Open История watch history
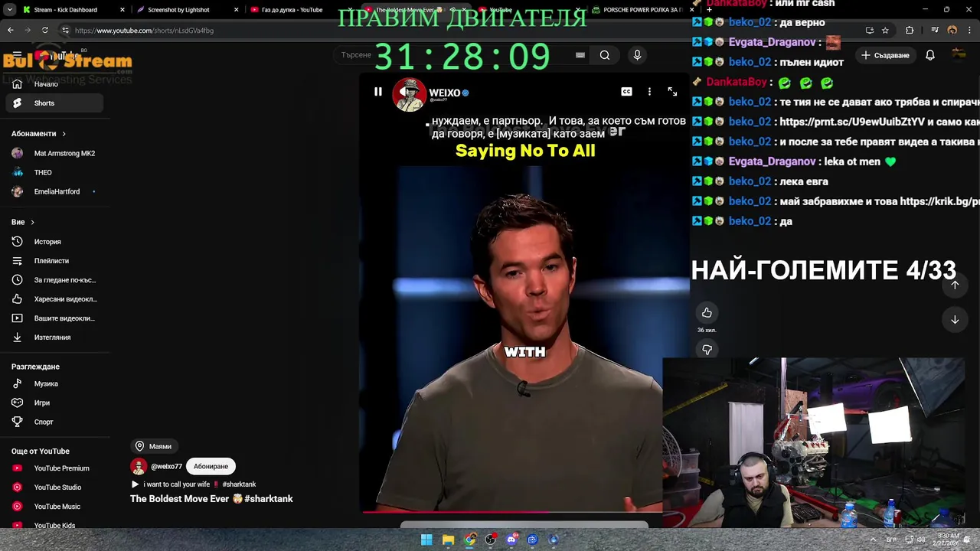The image size is (980, 551). coord(54,242)
